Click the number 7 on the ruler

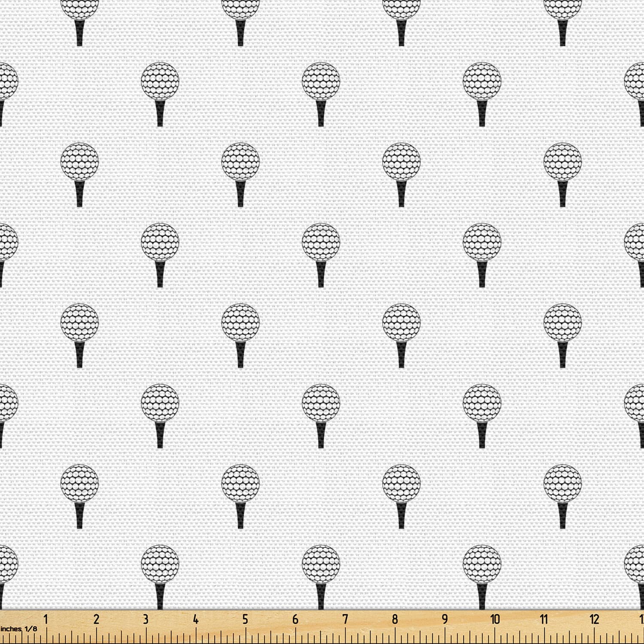pos(345,619)
